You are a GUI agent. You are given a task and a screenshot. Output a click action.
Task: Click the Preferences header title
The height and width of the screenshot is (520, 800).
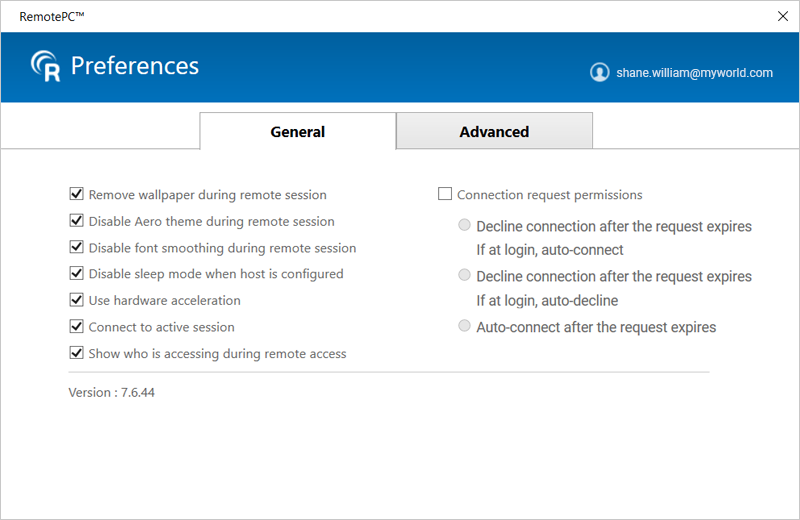(135, 67)
